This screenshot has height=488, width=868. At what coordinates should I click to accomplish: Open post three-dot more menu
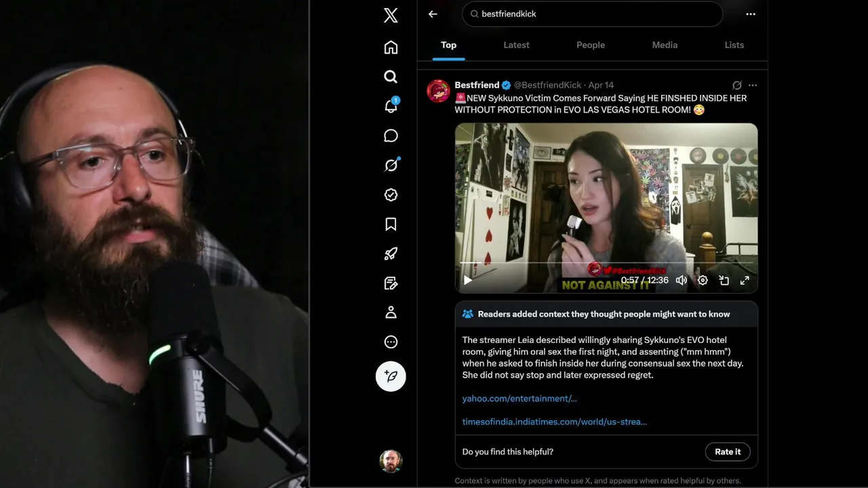pos(752,85)
